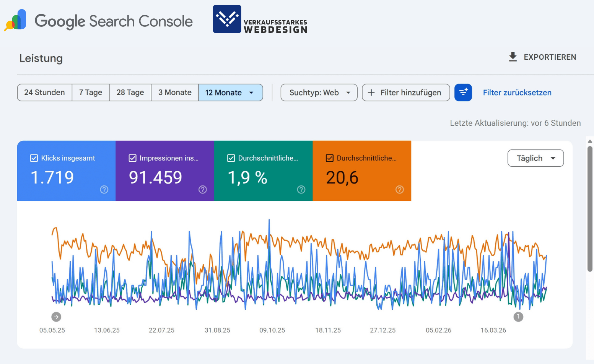
Task: Click the Verkaufsstarkes Webdesign logo
Action: click(x=227, y=19)
